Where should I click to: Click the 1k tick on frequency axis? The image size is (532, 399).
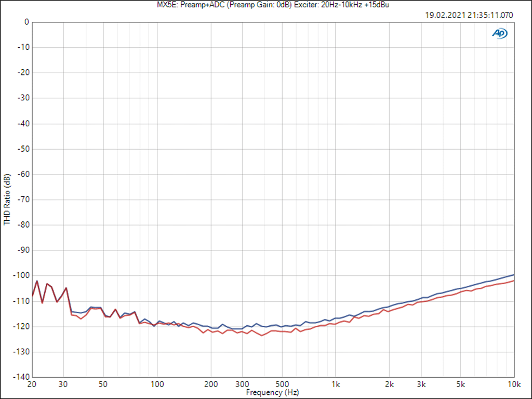(x=336, y=384)
